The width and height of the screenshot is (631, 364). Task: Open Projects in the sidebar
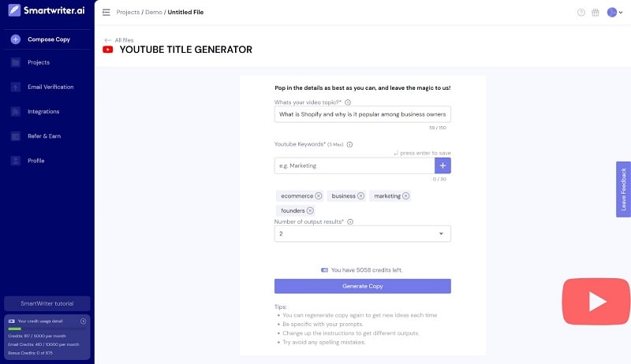point(38,62)
